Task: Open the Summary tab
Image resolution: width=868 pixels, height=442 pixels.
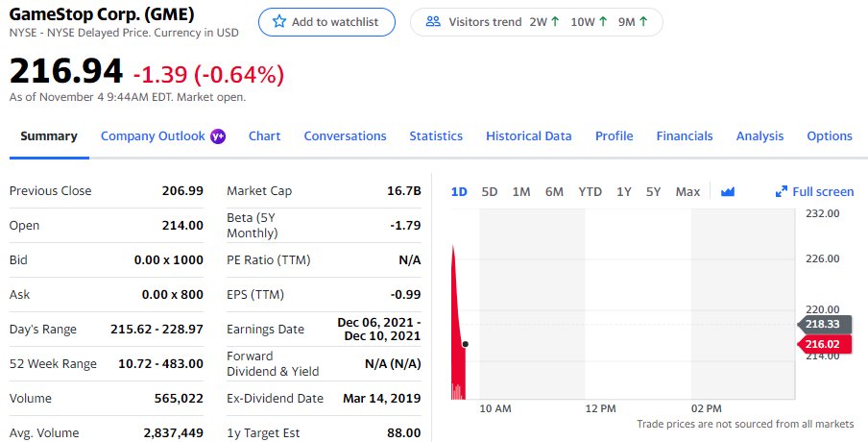Action: pos(49,136)
